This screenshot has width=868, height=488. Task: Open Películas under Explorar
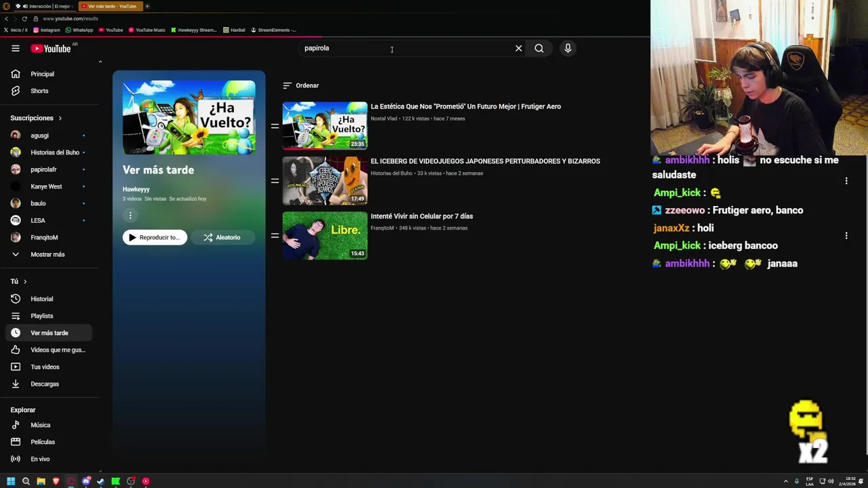[50, 442]
